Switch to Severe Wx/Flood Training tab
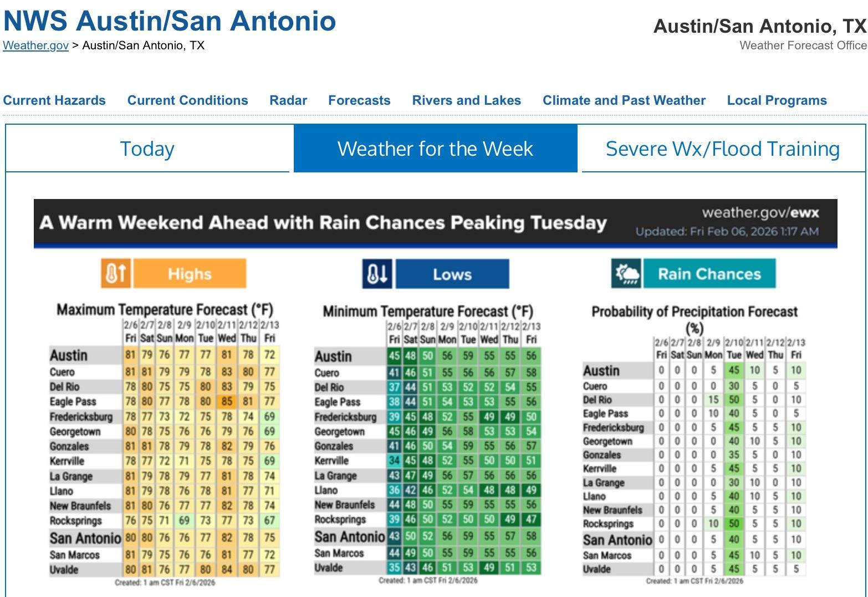 point(722,149)
